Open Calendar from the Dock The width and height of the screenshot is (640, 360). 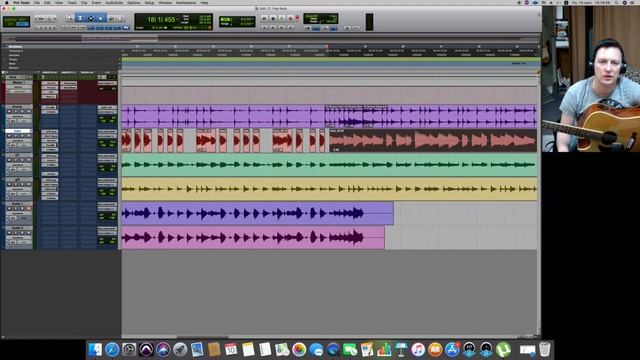click(x=231, y=350)
